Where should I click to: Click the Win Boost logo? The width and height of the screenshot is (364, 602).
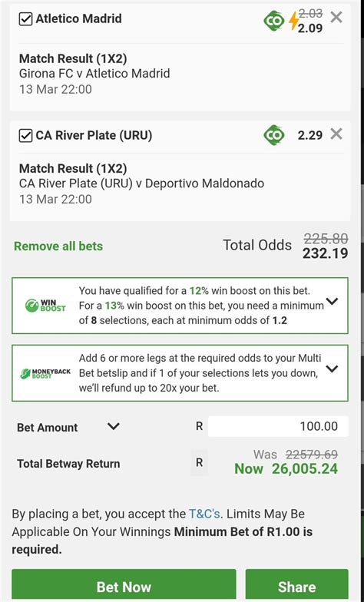(x=45, y=306)
